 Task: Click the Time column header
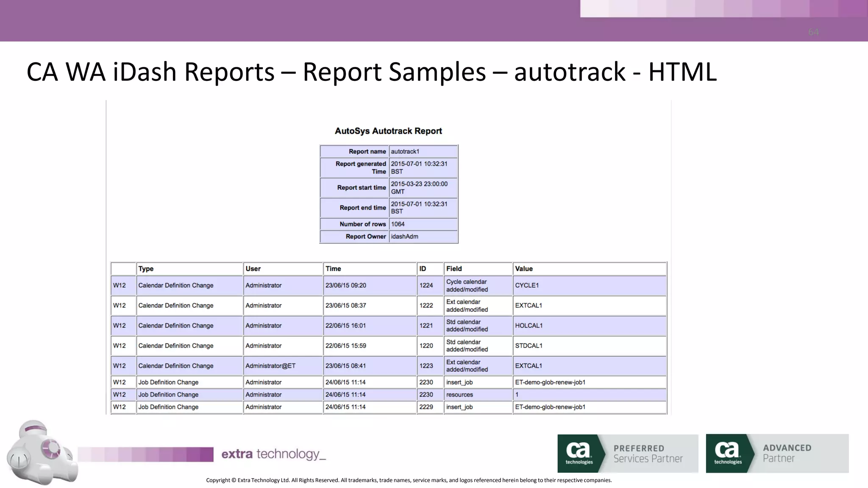[333, 269]
